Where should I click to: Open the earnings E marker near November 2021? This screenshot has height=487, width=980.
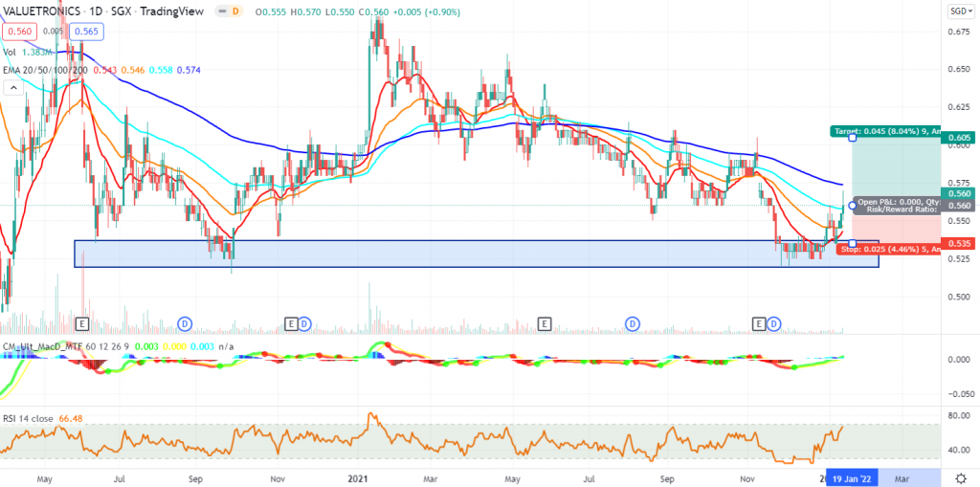tap(759, 323)
